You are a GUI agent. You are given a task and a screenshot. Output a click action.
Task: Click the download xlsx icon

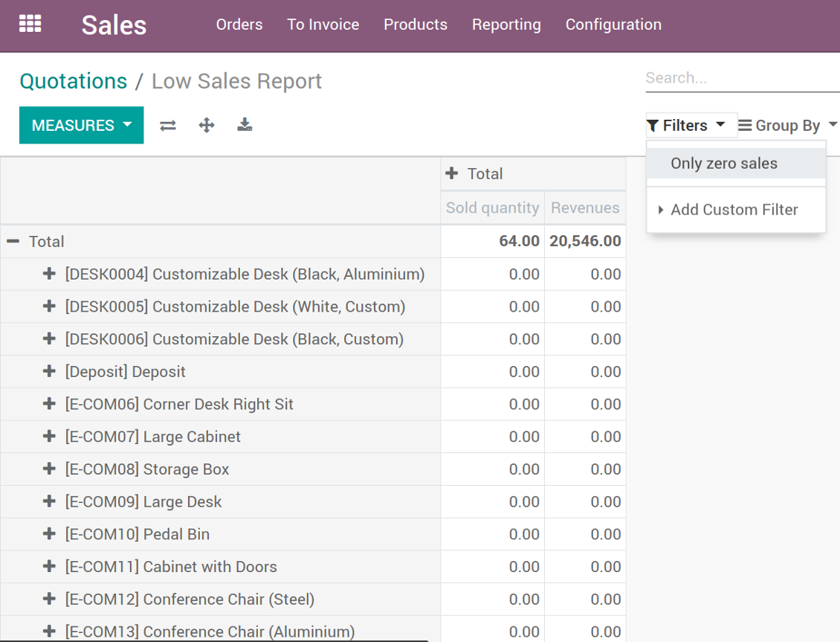coord(245,125)
